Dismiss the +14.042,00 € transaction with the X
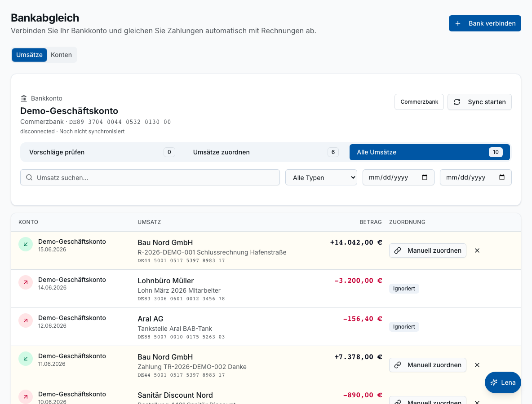 click(477, 250)
